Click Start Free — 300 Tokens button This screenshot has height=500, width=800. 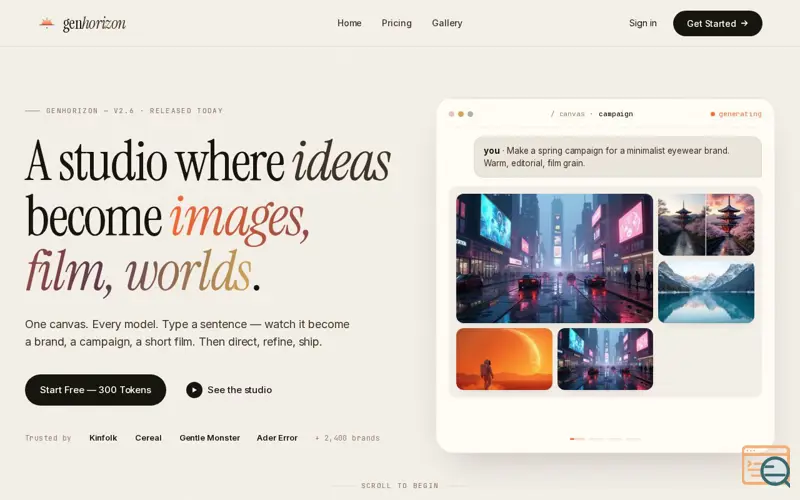coord(95,390)
